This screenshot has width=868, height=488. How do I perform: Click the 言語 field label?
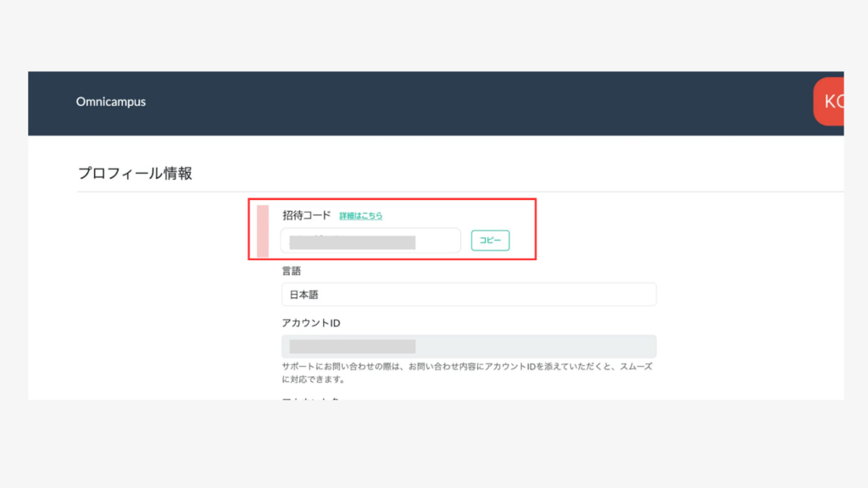292,271
